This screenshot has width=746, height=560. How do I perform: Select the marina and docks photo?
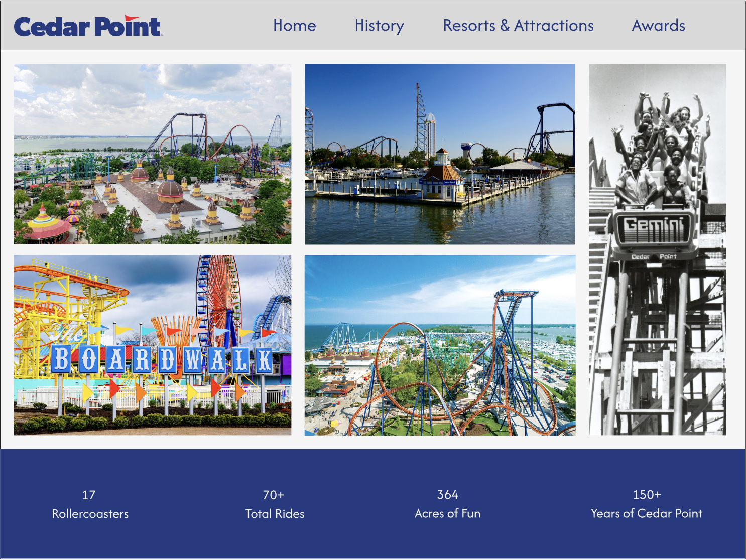pyautogui.click(x=440, y=154)
